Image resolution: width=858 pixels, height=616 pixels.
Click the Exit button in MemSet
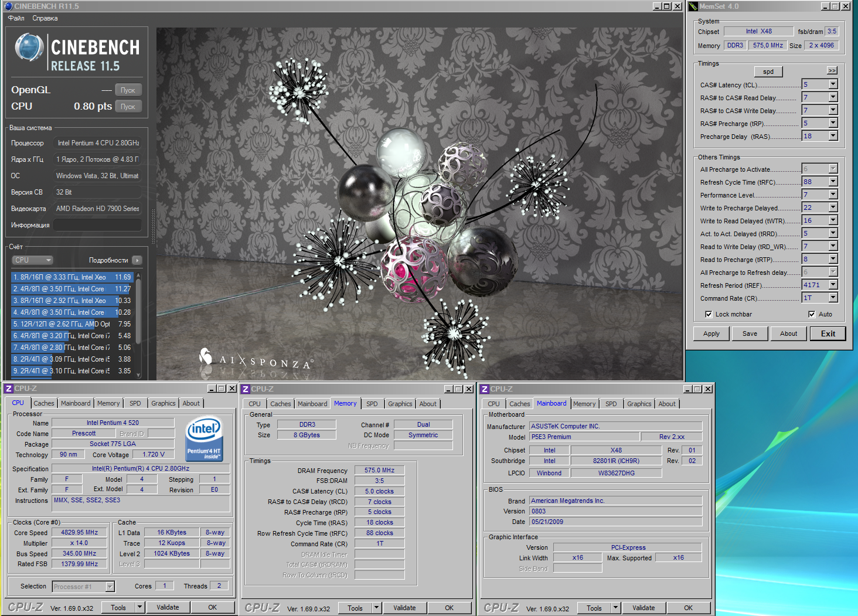828,333
